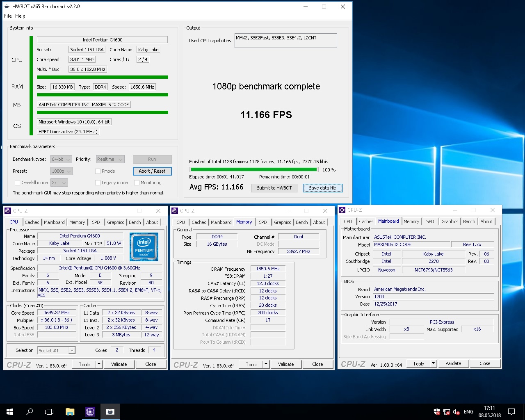Screen dimensions: 525x420
Task: Click the BIOS Version 1203 value
Action: coord(433,297)
